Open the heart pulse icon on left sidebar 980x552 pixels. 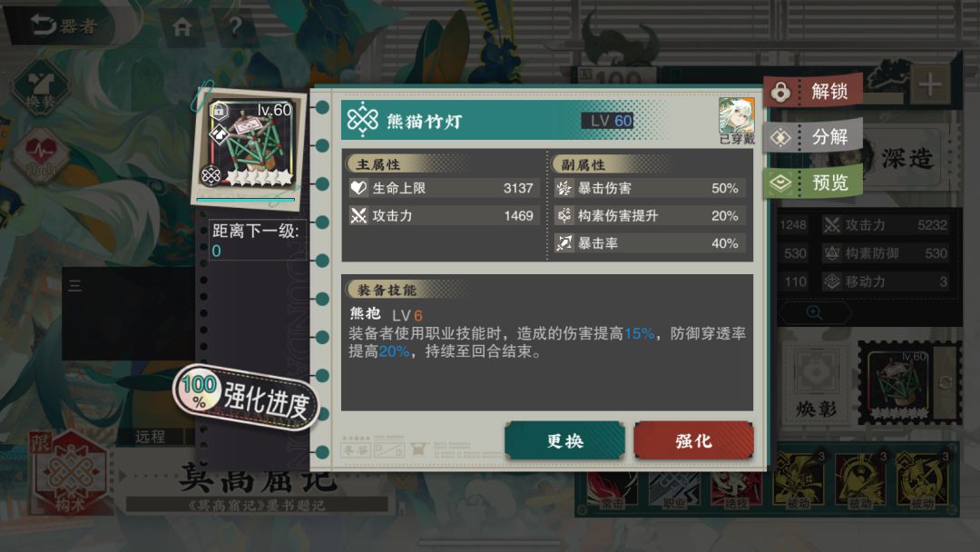pyautogui.click(x=41, y=156)
